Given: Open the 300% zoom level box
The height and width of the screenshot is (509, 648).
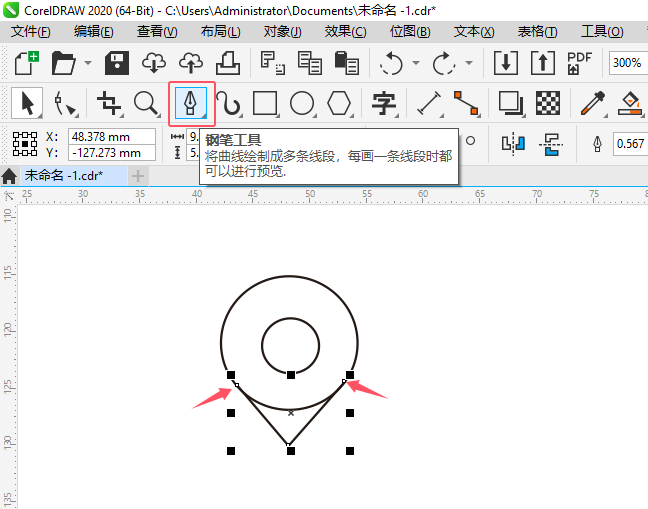Looking at the screenshot, I should pyautogui.click(x=628, y=63).
